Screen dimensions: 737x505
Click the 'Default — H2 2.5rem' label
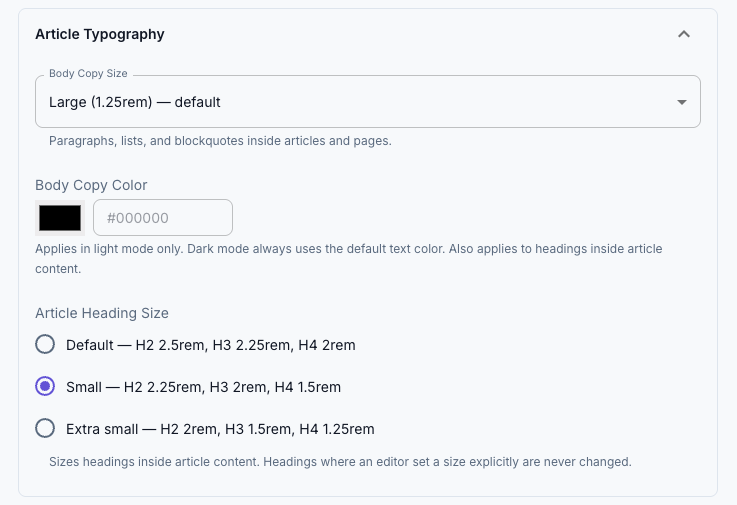211,345
